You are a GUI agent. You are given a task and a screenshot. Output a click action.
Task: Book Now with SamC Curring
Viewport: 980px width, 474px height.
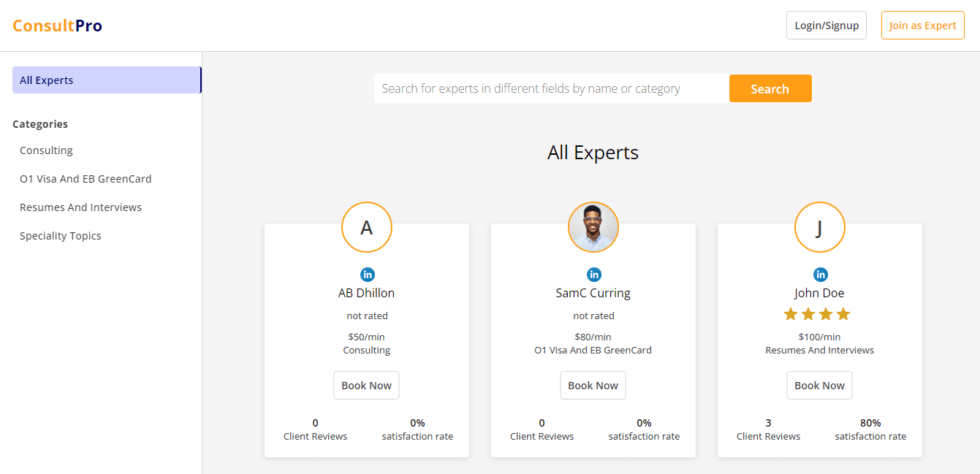pyautogui.click(x=593, y=386)
